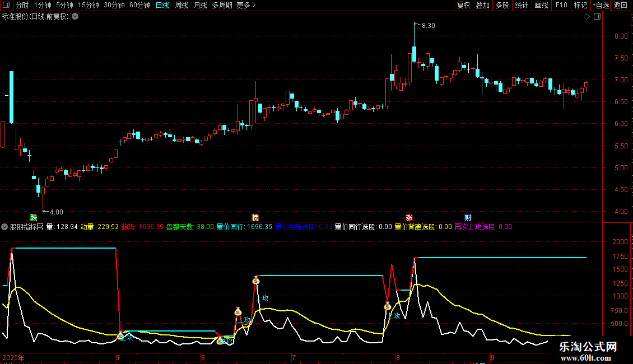This screenshot has width=633, height=364.
Task: Switch to 15分钟 period
Action: pyautogui.click(x=89, y=5)
